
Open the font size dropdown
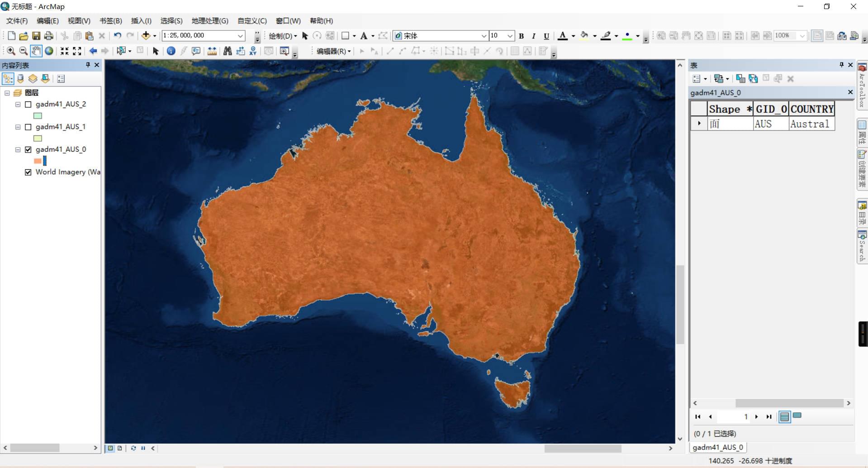tap(510, 36)
